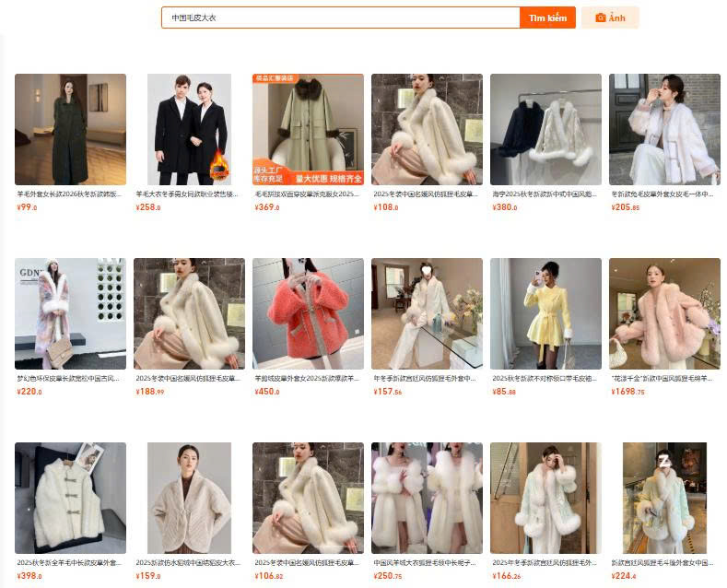Open the pink fur coat priced ¥1698.75
This screenshot has height=588, width=727.
pos(664,313)
